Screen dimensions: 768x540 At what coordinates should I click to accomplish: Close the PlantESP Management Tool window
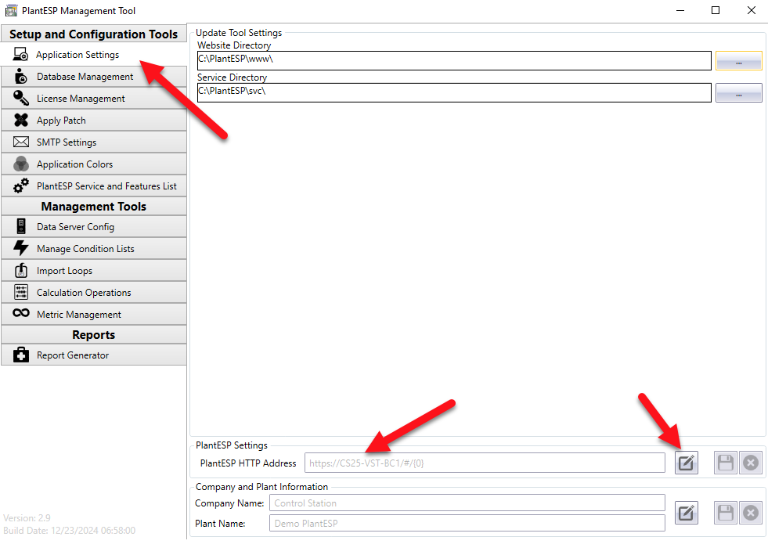tap(751, 10)
